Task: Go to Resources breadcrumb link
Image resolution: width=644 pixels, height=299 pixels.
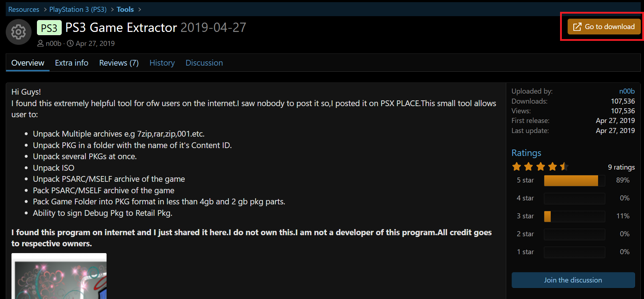Action: [24, 9]
